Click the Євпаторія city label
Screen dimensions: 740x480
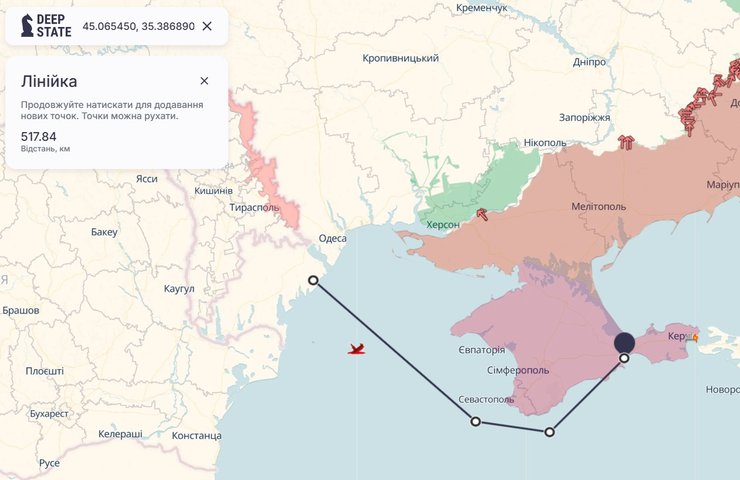pyautogui.click(x=481, y=350)
